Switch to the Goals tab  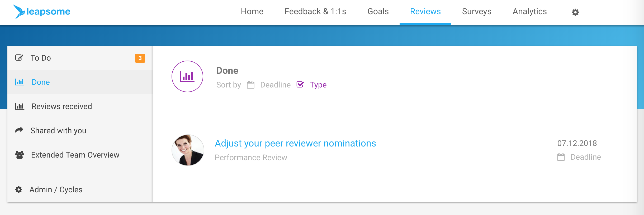(378, 12)
